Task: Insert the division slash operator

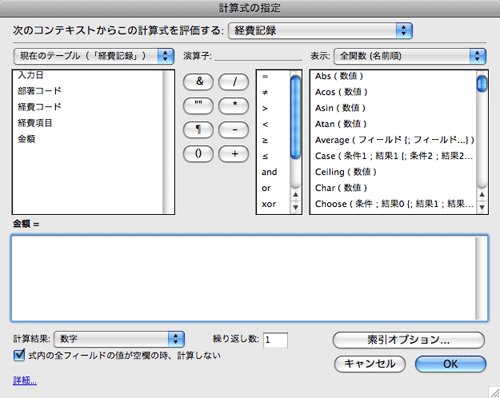Action: pos(234,82)
